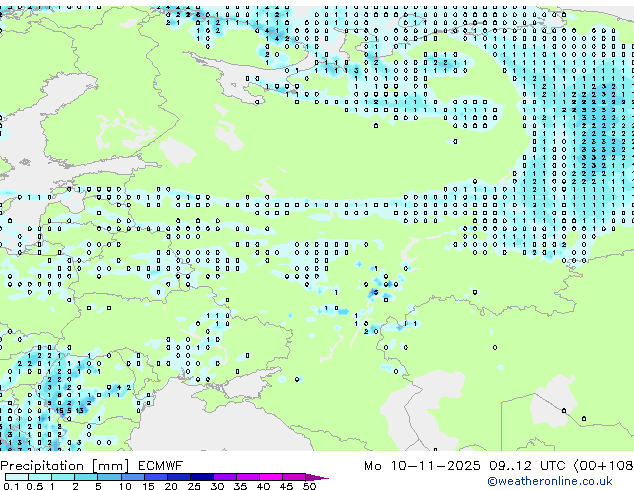Viewport: 634px width, 490px height.
Task: Pick the 10–15 mm legend color swatch
Action: [132, 477]
